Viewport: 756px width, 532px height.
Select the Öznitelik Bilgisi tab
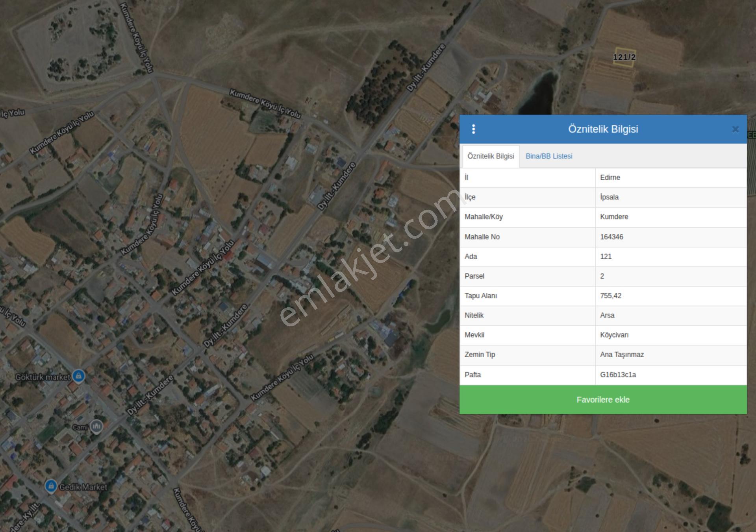click(x=491, y=156)
